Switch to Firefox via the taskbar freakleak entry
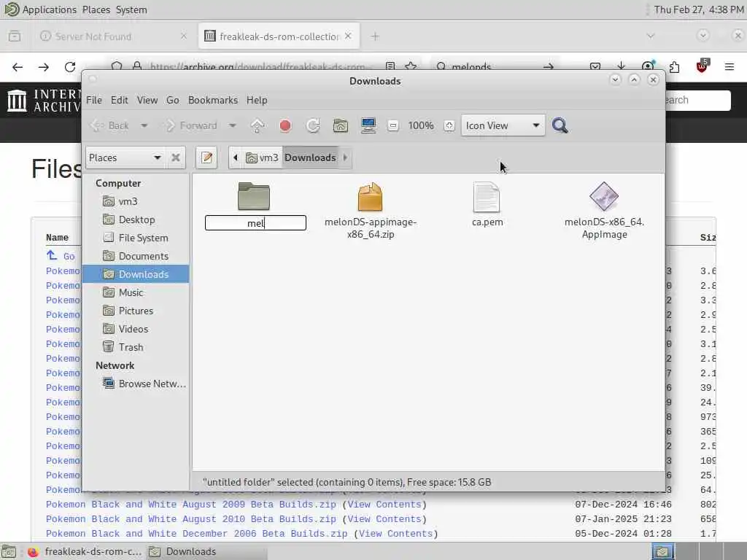747x560 pixels. (x=85, y=551)
